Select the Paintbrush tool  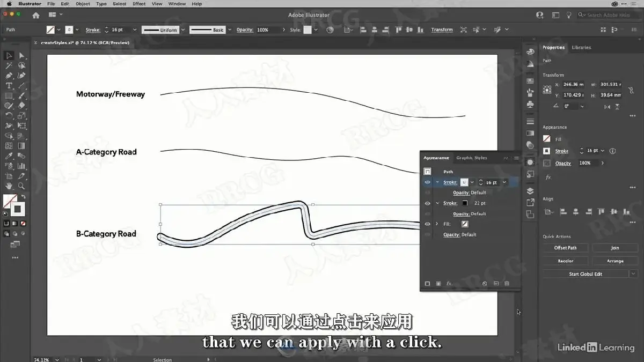tap(21, 96)
